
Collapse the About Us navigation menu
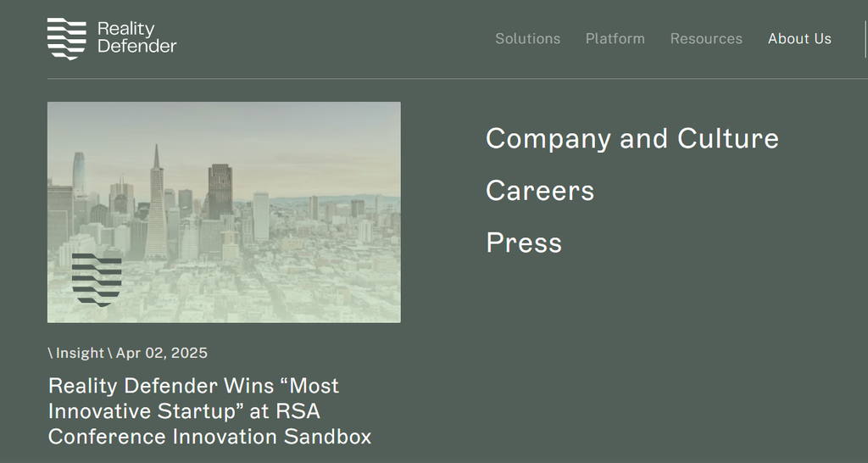pos(799,39)
